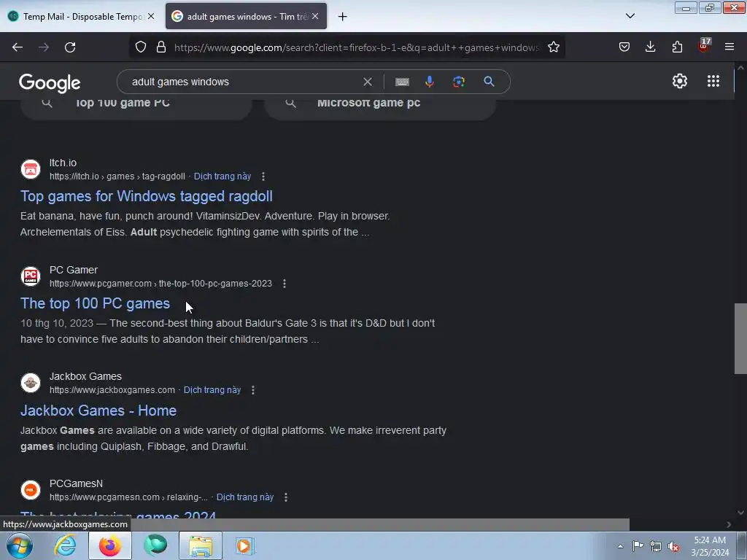Open the Action Center flag icon

click(638, 546)
